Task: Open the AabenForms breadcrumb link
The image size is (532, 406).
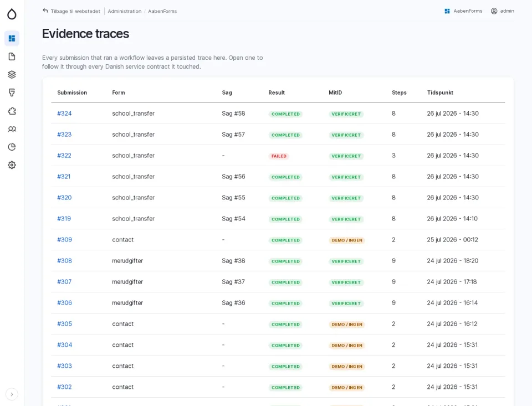Action: click(x=162, y=11)
